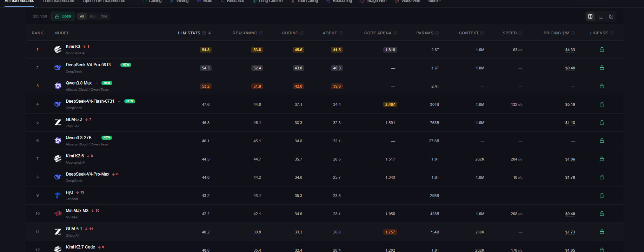Image resolution: width=644 pixels, height=252 pixels.
Task: Click the info icon beside REASONING
Action: tap(261, 33)
